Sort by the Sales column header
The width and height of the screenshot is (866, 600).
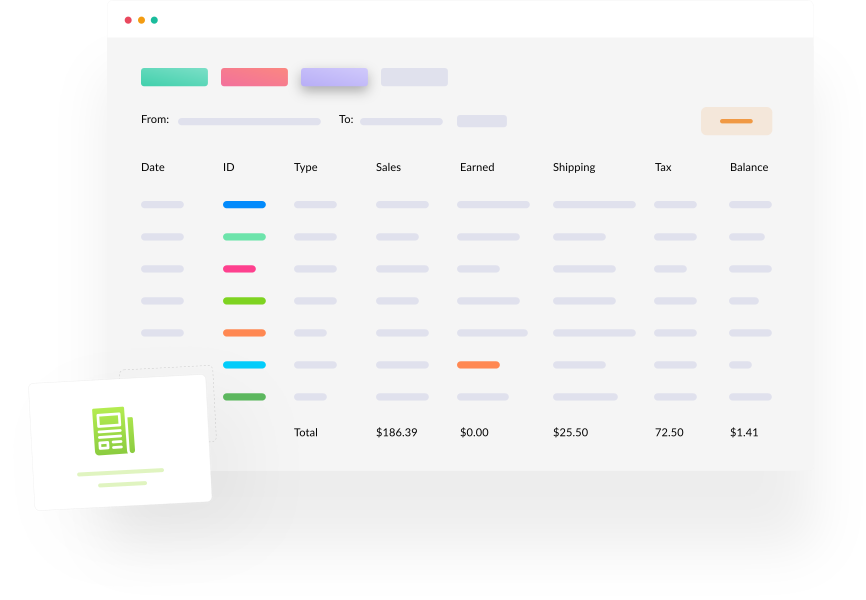pos(388,167)
